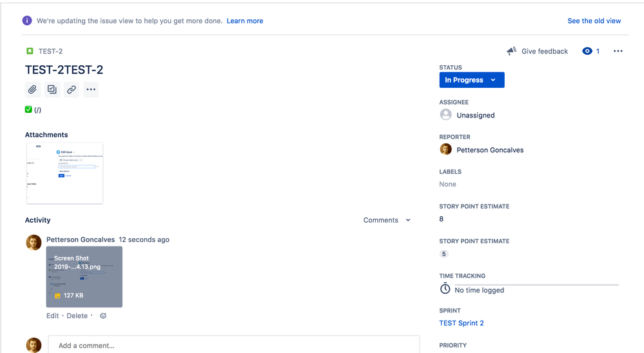Click See the old view link

pos(594,21)
